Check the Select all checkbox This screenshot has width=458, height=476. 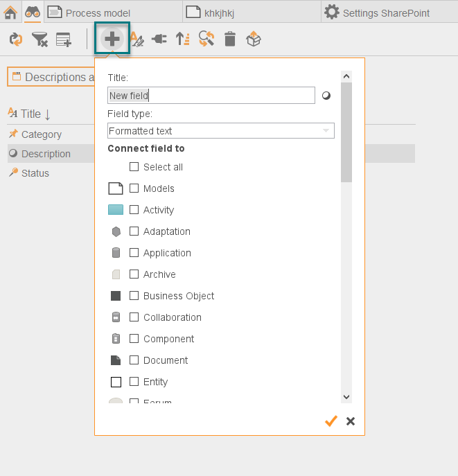134,167
